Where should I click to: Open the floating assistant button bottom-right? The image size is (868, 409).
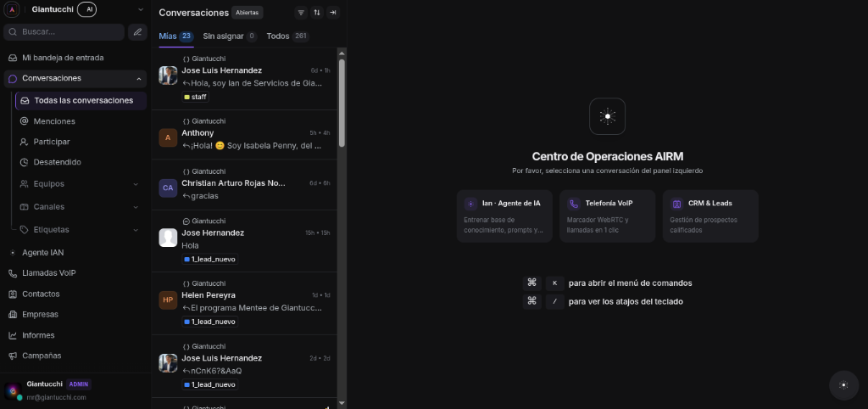click(x=843, y=385)
